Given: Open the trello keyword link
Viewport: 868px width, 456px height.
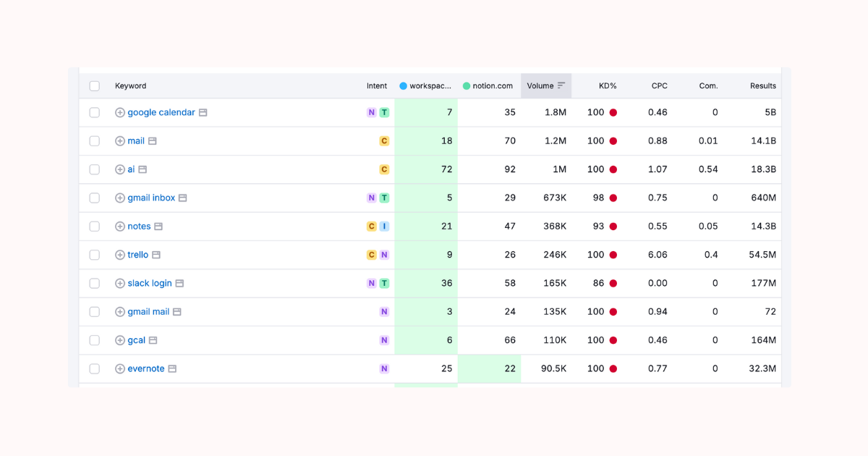Looking at the screenshot, I should pyautogui.click(x=138, y=255).
